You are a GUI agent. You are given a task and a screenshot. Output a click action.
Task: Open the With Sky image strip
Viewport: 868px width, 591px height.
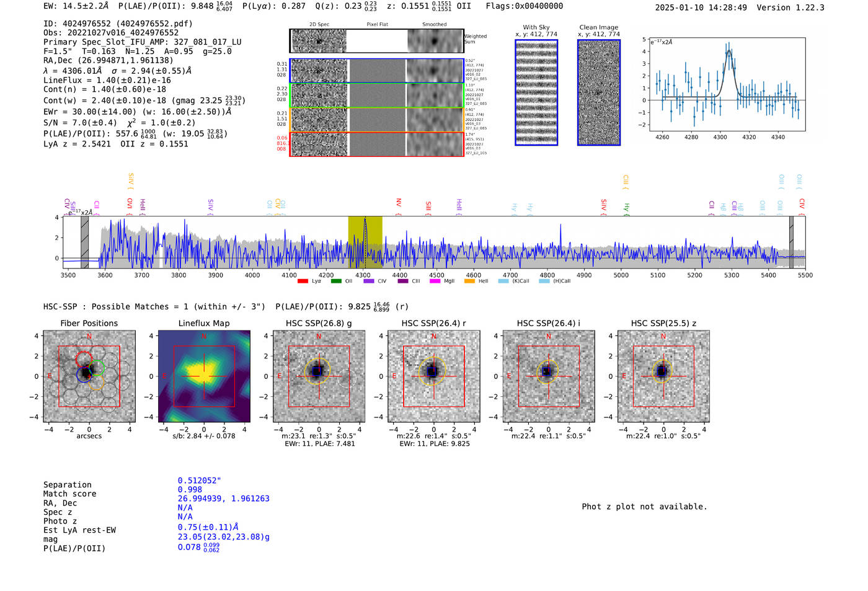pyautogui.click(x=536, y=92)
